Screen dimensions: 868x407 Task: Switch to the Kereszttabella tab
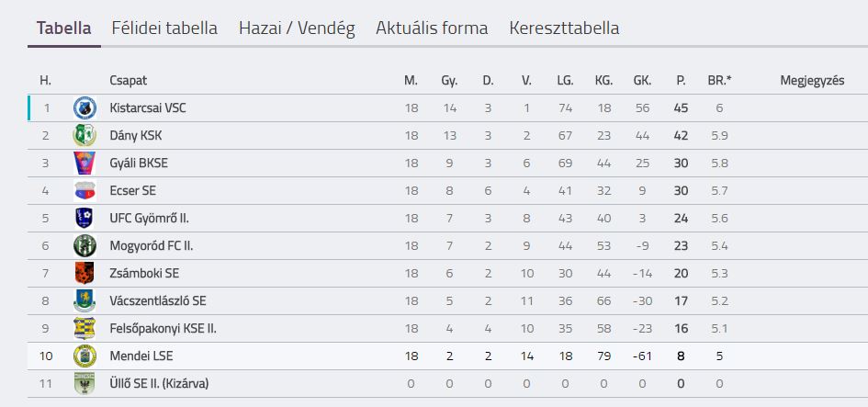coord(564,28)
